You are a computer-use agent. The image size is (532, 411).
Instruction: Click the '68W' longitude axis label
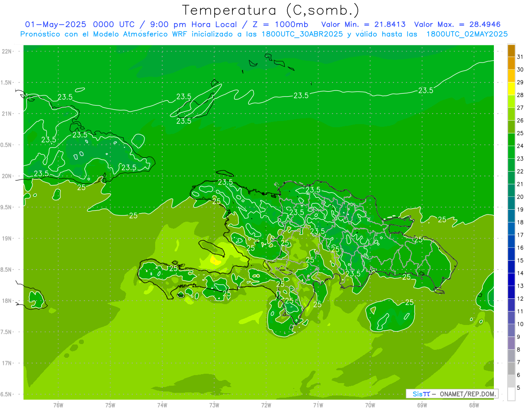click(474, 405)
